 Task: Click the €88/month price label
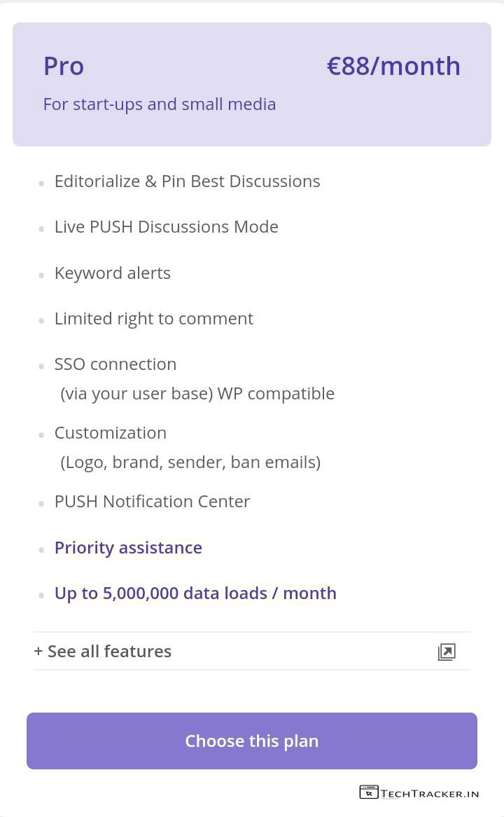click(x=393, y=66)
